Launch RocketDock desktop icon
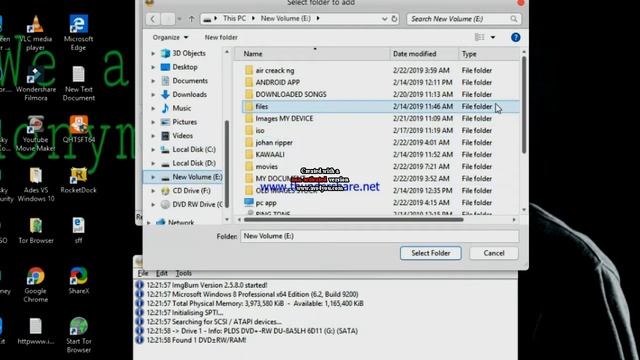The width and height of the screenshot is (640, 360). [x=78, y=180]
